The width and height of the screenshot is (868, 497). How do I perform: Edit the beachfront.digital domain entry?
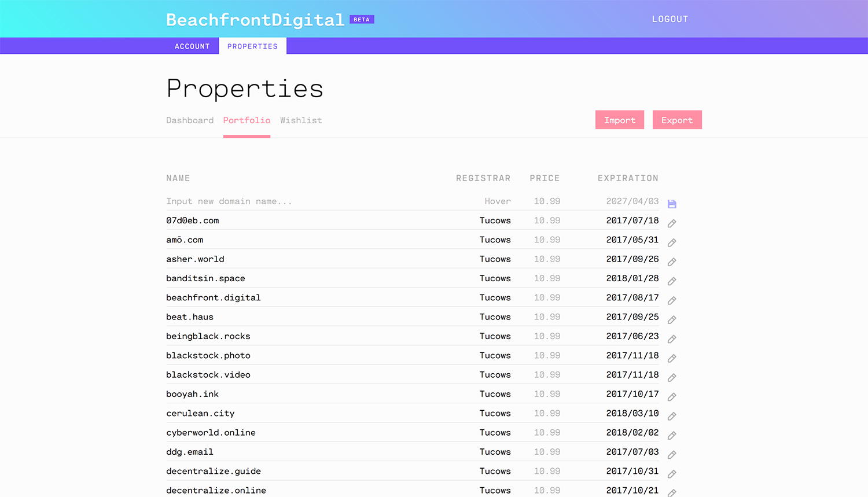click(x=671, y=300)
